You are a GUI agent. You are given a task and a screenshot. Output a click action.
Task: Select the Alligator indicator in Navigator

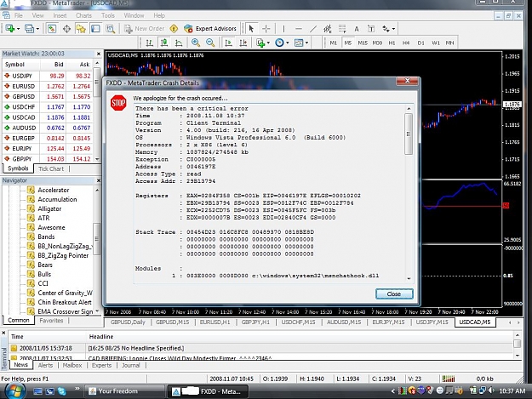pos(49,208)
